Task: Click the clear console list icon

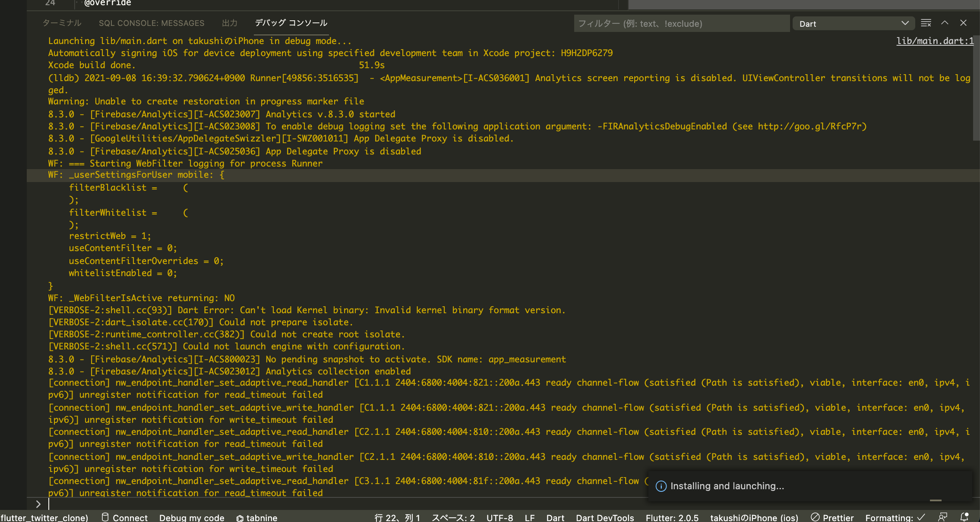Action: (926, 23)
